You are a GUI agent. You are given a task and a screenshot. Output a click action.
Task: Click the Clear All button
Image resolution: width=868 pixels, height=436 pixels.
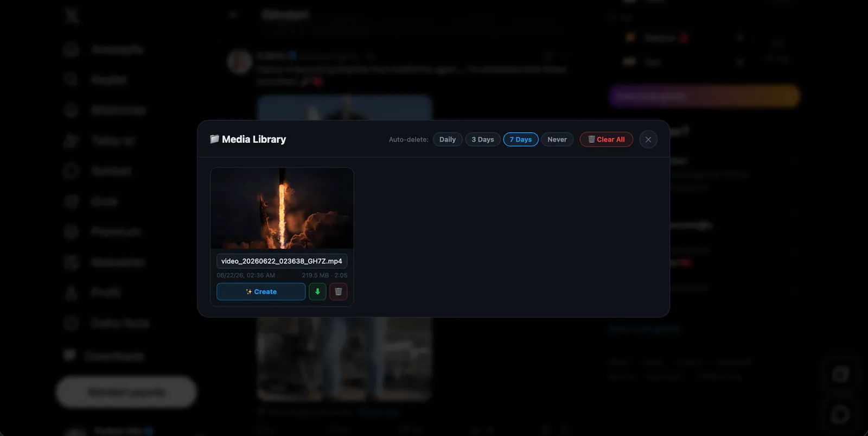pyautogui.click(x=607, y=140)
